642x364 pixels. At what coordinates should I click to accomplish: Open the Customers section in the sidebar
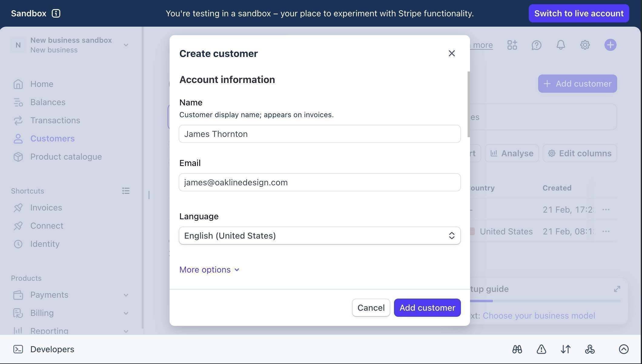click(52, 138)
